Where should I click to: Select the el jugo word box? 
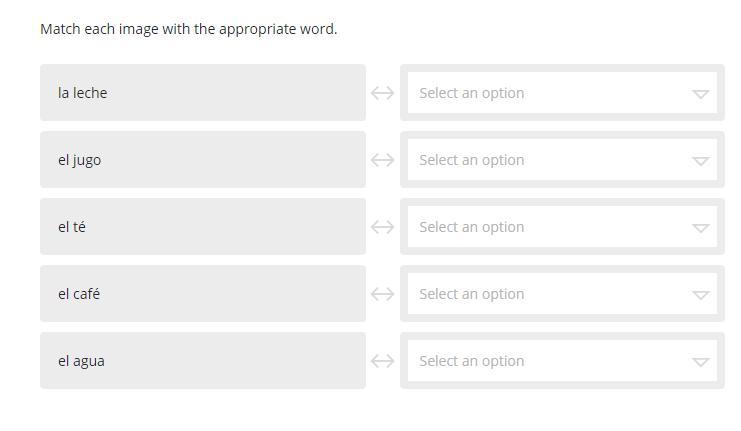point(202,160)
